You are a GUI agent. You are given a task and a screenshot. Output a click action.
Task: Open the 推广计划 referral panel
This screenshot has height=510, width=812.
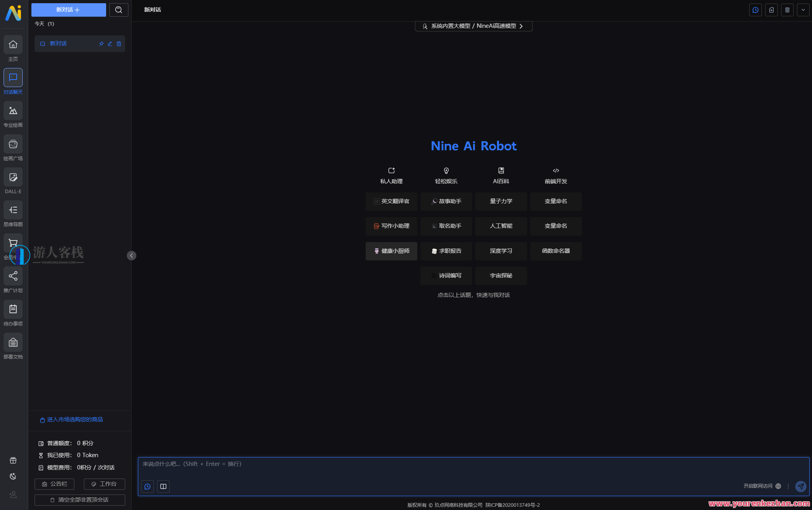click(x=13, y=279)
